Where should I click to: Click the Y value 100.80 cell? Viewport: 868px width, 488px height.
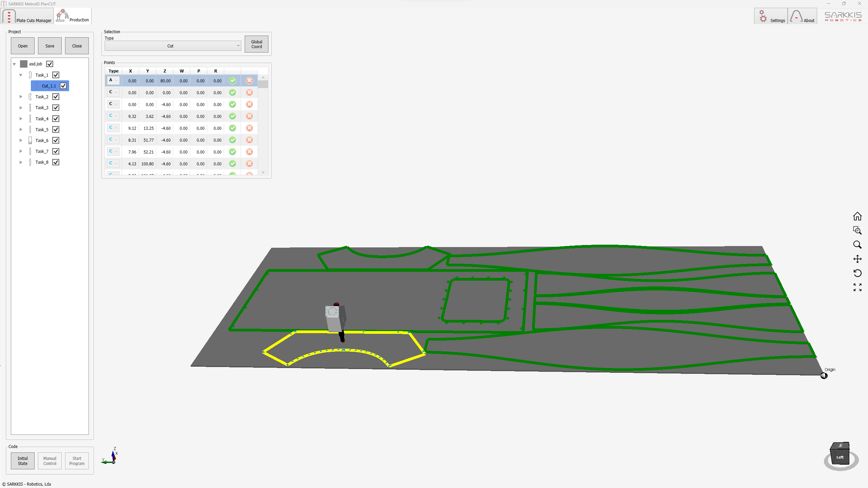coord(148,164)
